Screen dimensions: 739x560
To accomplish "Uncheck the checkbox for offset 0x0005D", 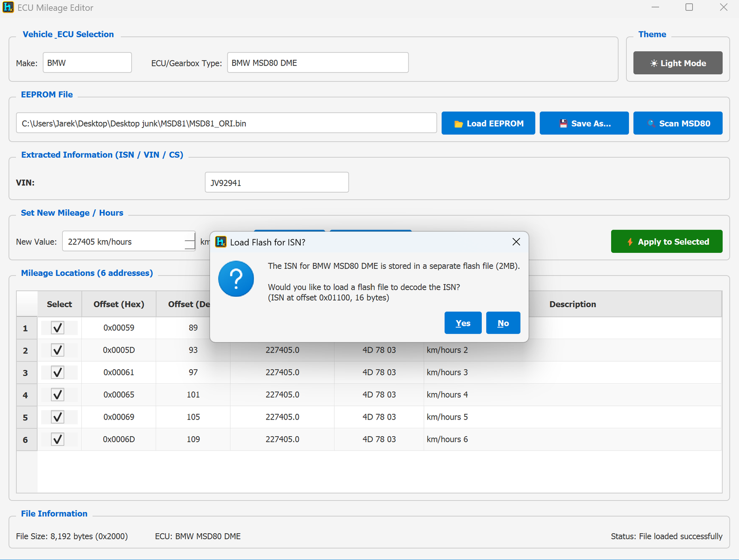I will (x=58, y=350).
